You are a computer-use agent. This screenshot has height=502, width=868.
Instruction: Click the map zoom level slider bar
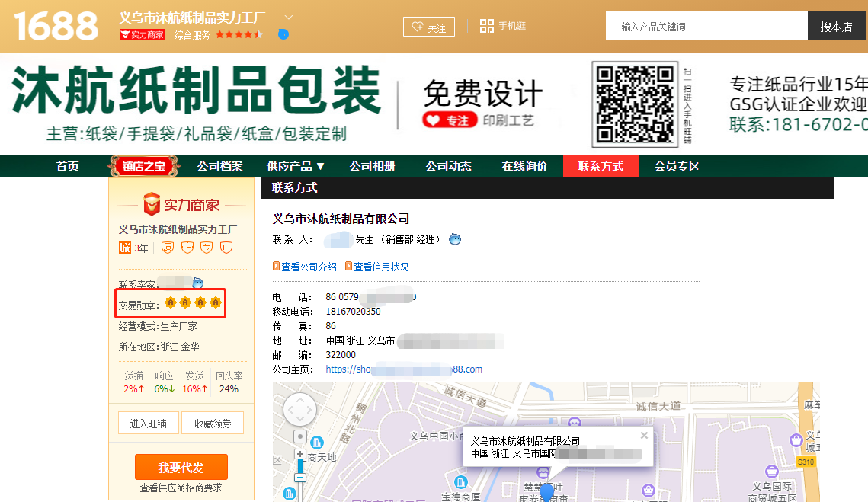[300, 465]
